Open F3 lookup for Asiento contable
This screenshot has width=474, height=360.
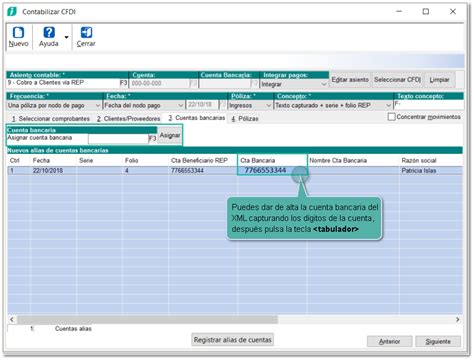(x=123, y=83)
